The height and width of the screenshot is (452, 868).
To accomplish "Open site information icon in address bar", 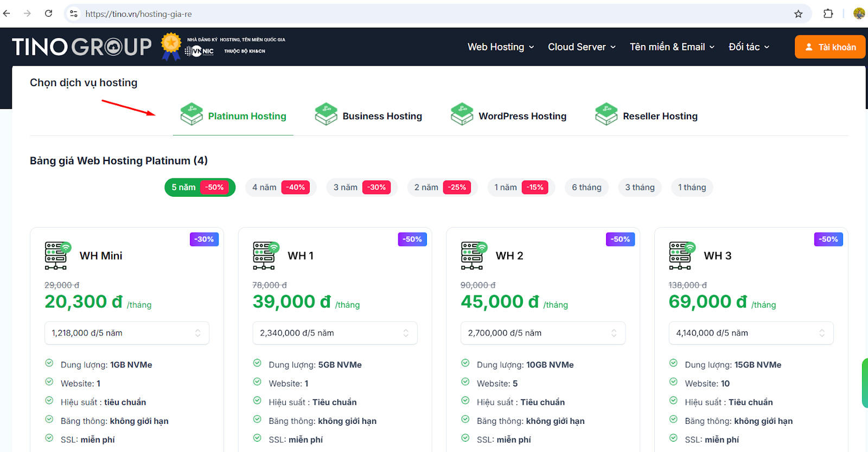I will [x=74, y=14].
